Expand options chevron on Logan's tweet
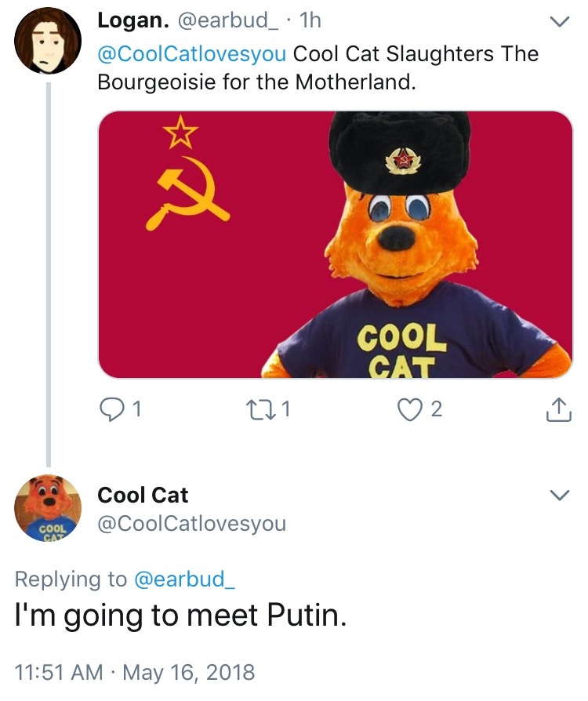Viewport: 588px width, 701px height. [558, 24]
